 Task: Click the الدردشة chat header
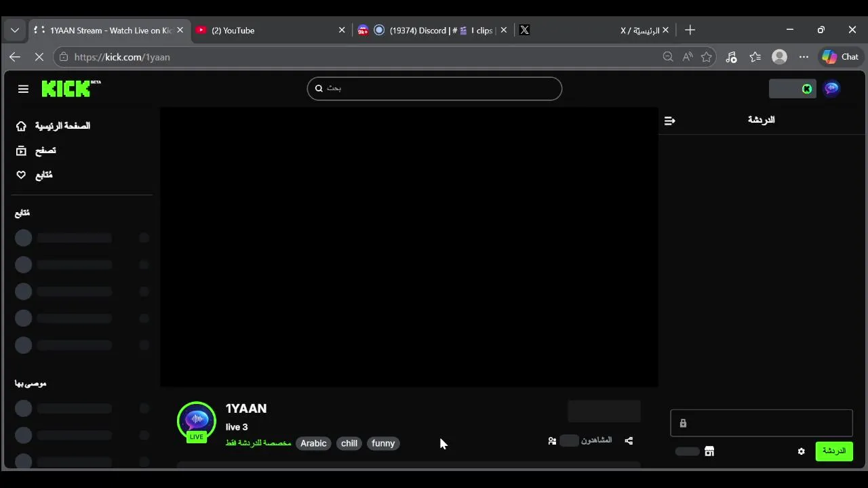pyautogui.click(x=761, y=120)
